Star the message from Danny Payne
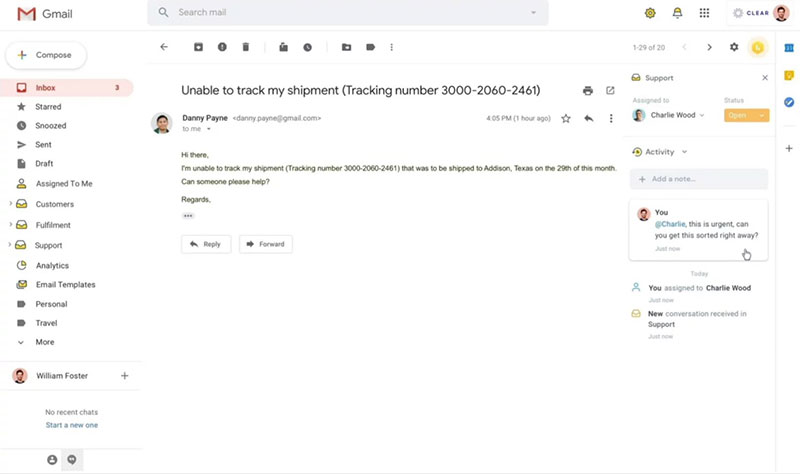Image resolution: width=800 pixels, height=474 pixels. (566, 118)
